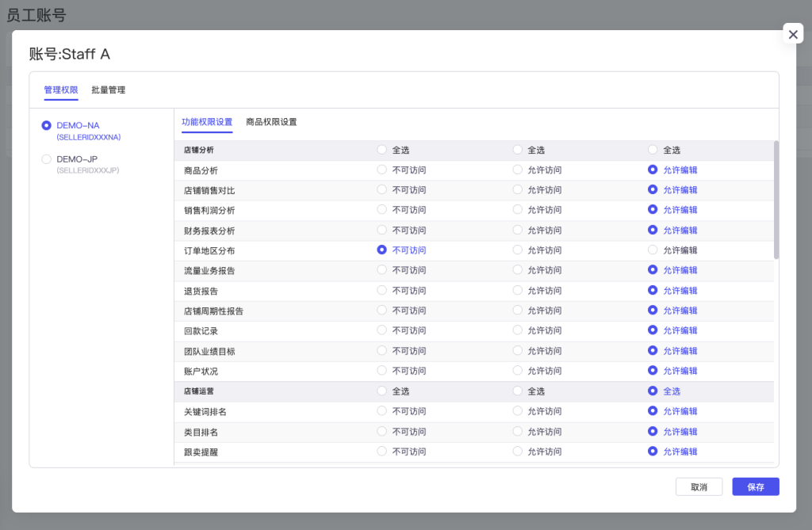The image size is (812, 530).
Task: Click the 店铺运营 section header
Action: 199,391
